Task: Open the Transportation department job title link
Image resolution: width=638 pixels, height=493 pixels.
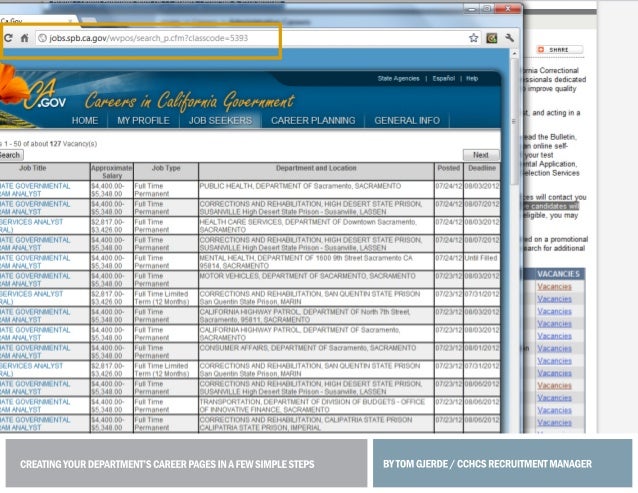Action: pos(35,406)
